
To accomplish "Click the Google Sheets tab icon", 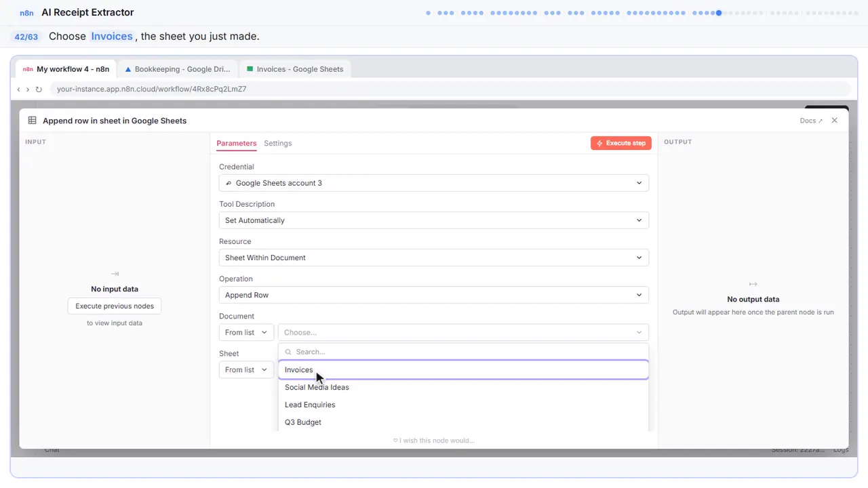I will tap(250, 69).
